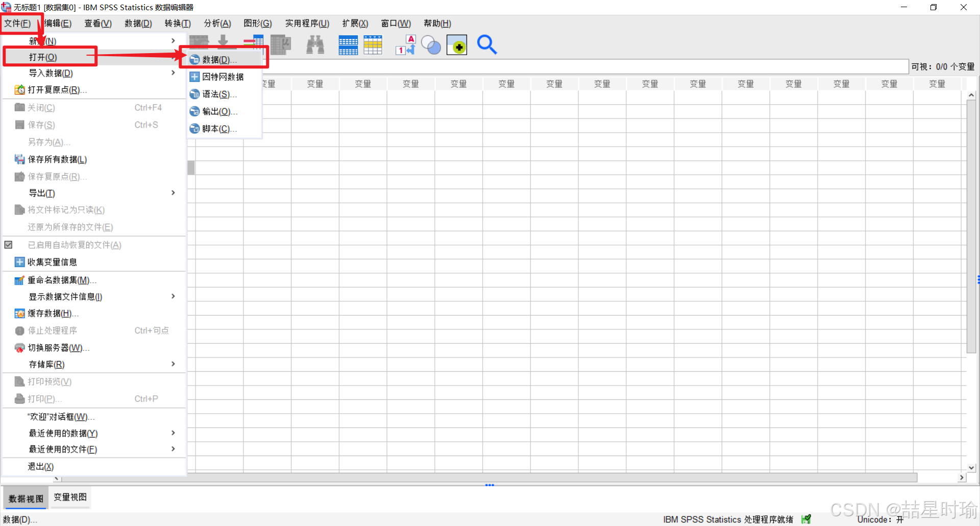
Task: Click the visible variables count label
Action: coord(943,67)
